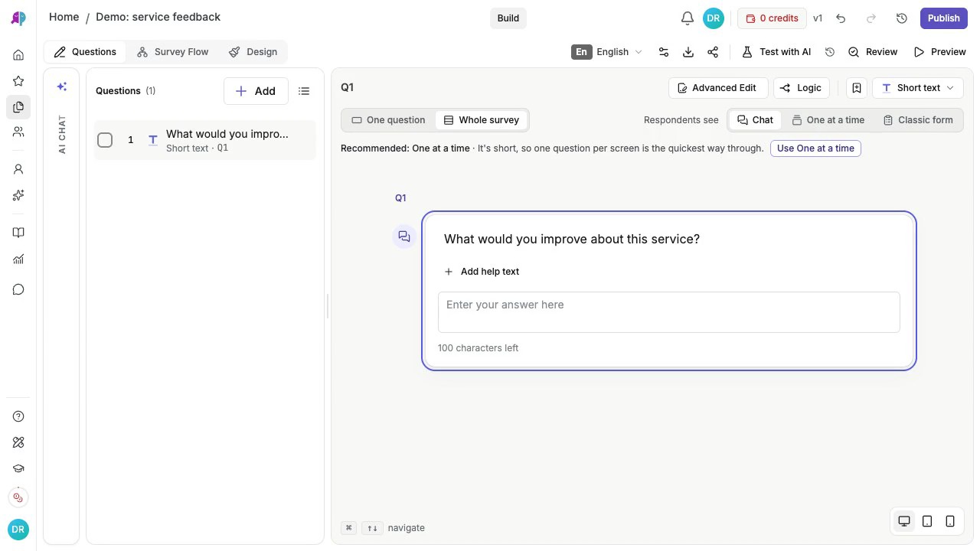Choose Chat respondent view
The width and height of the screenshot is (980, 551).
[x=755, y=120]
